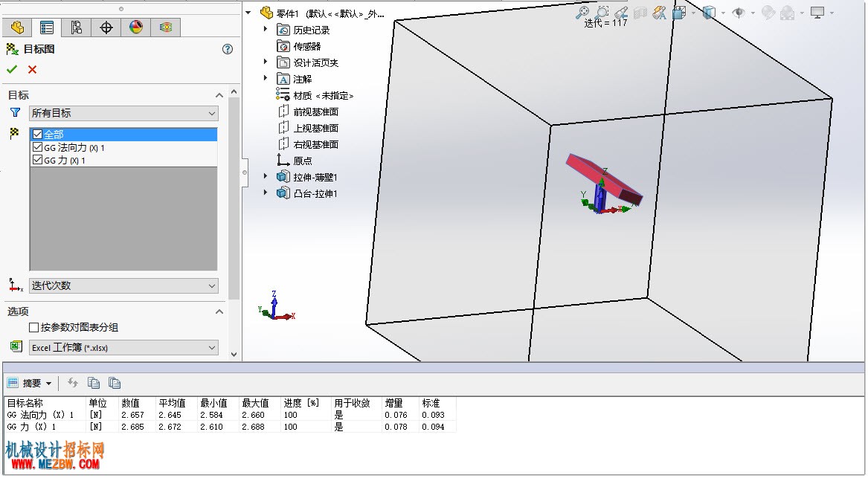Screen dimensions: 868x478
Task: Open the 所有目标 filter dropdown
Action: pyautogui.click(x=123, y=113)
